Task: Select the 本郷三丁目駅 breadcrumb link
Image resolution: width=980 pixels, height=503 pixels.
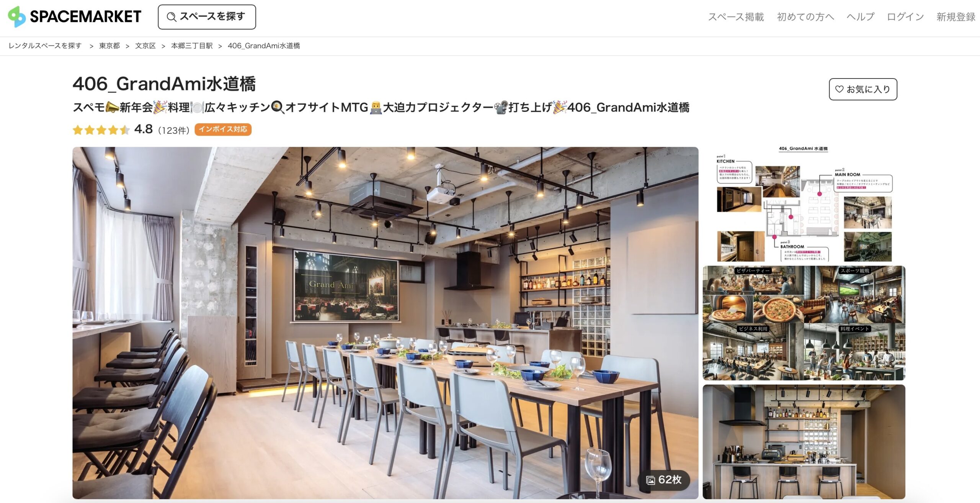Action: (x=192, y=46)
